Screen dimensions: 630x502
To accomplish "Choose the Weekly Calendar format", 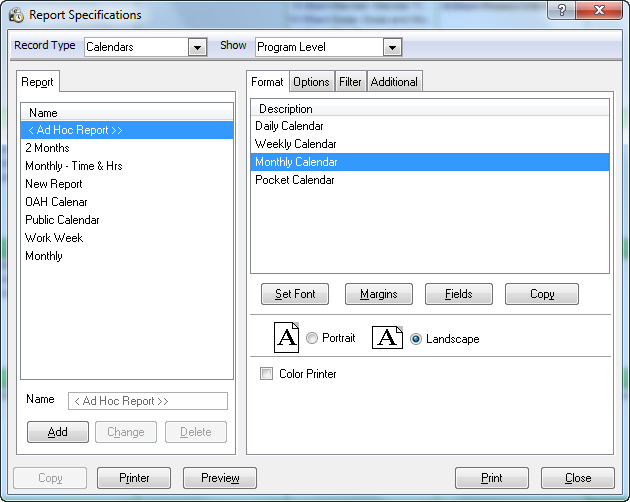I will pyautogui.click(x=430, y=144).
